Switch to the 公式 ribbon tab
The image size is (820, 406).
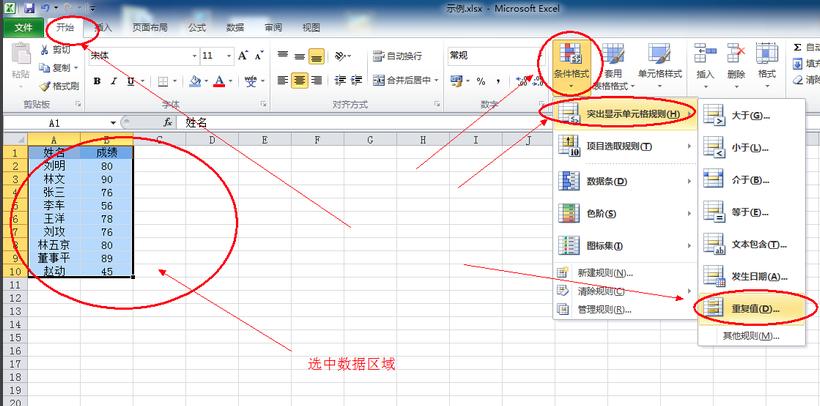point(195,28)
